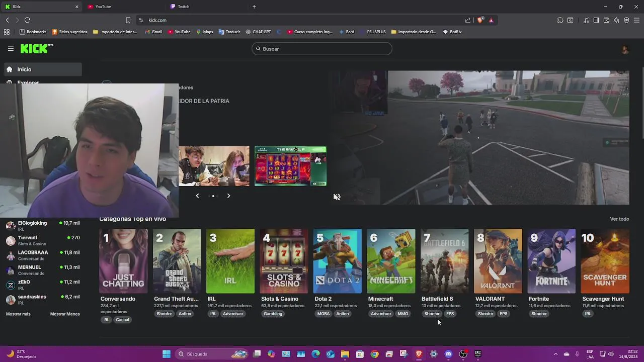
Task: Select the Tierwolf slots stream thumbnail
Action: 290,166
